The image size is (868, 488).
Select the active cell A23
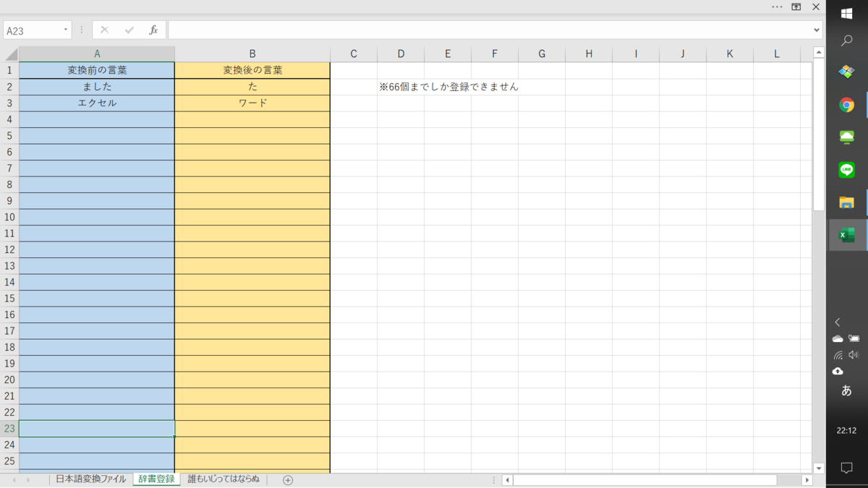point(97,429)
